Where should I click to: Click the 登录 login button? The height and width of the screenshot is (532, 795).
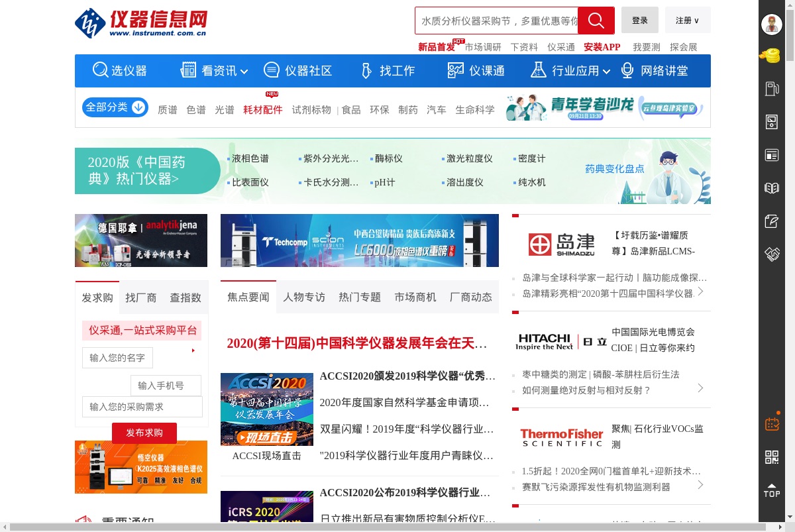coord(640,21)
